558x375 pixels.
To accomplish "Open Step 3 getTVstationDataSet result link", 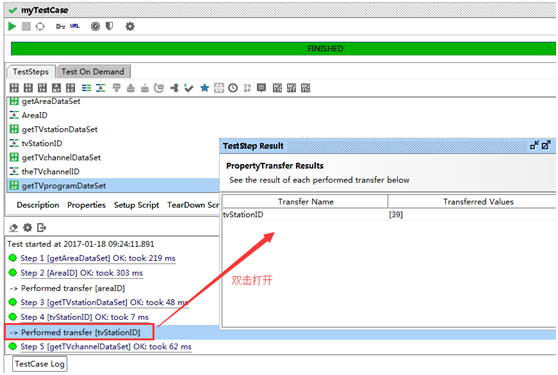I will point(104,303).
